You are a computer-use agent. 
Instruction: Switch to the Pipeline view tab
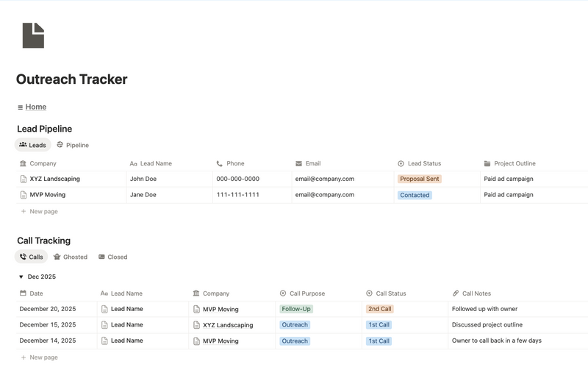[73, 145]
